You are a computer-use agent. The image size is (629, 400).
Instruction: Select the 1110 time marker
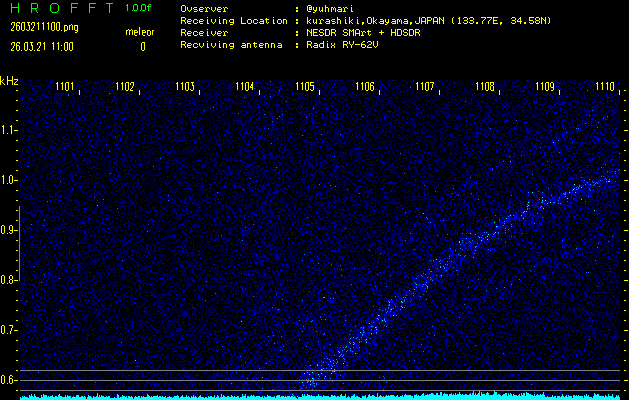coord(604,88)
